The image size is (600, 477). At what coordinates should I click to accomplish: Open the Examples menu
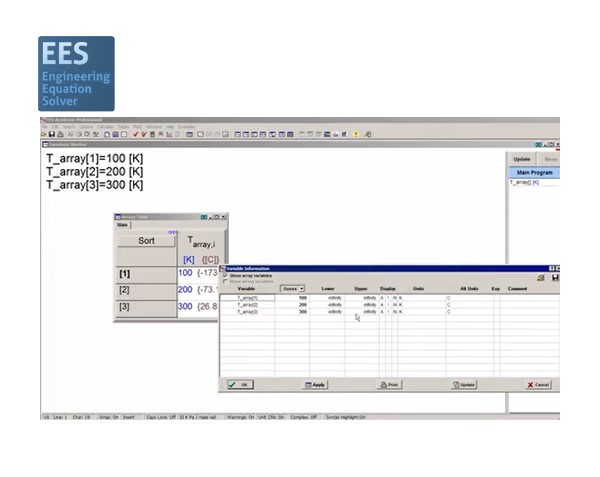(186, 127)
